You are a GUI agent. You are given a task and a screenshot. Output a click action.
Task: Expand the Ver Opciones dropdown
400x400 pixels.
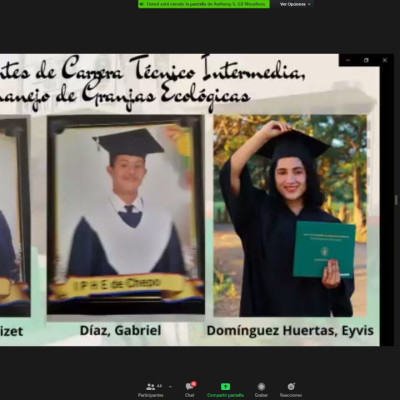tap(295, 4)
